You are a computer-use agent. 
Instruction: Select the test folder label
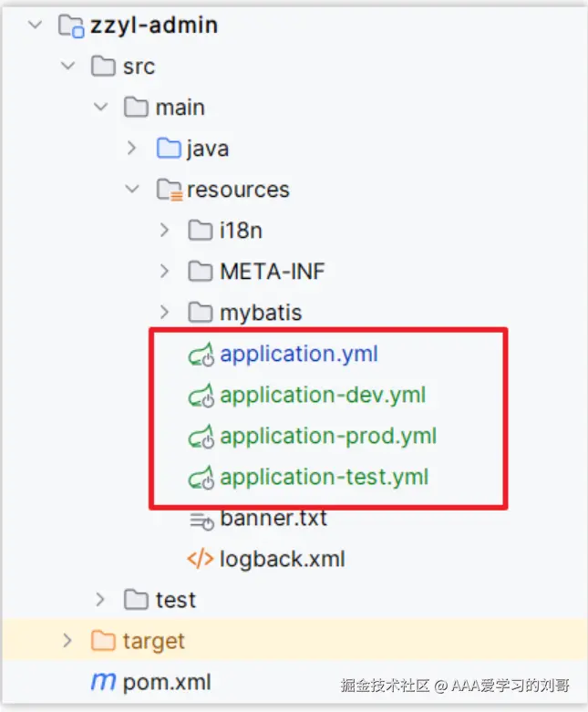click(x=176, y=600)
